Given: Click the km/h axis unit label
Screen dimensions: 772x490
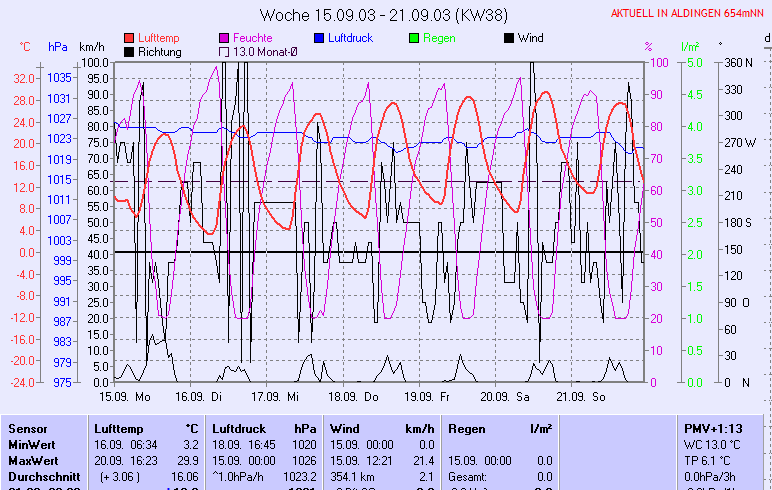Looking at the screenshot, I should coord(92,47).
